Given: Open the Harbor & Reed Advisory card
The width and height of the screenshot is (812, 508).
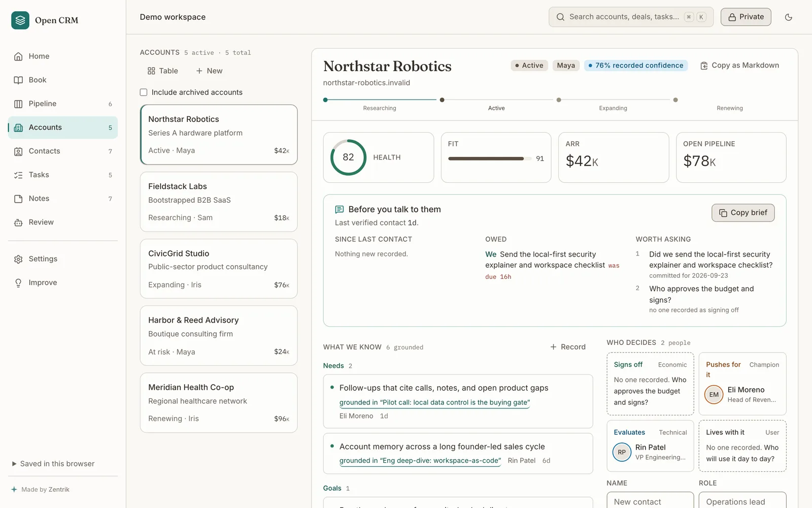Looking at the screenshot, I should click(219, 336).
